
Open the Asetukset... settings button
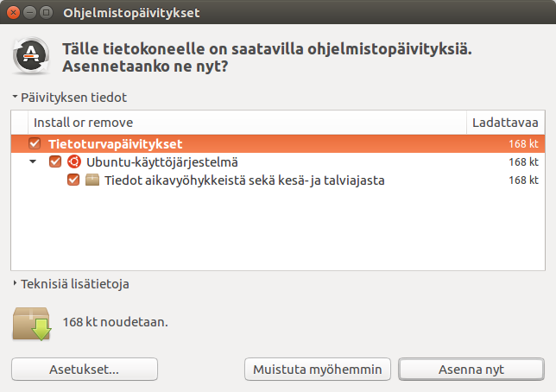[84, 370]
